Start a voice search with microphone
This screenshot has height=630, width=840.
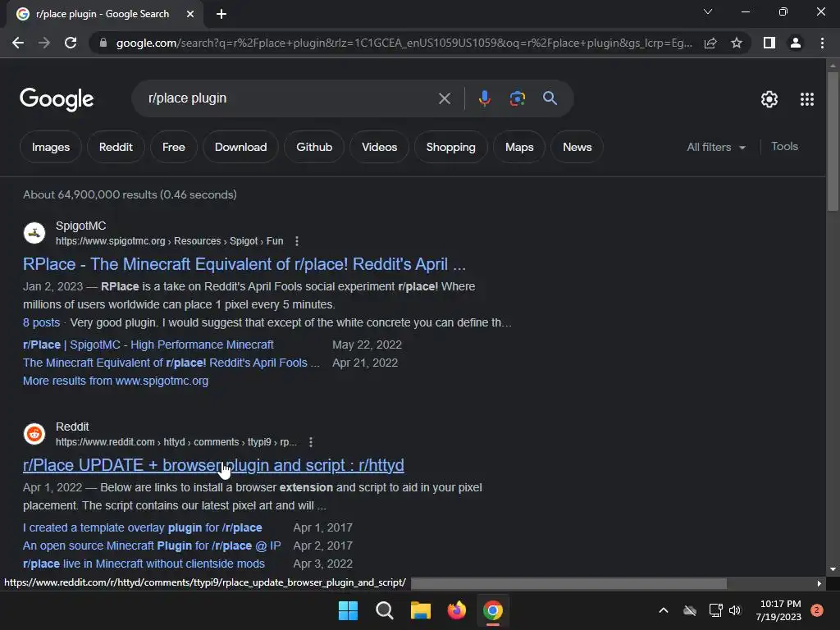pos(484,98)
